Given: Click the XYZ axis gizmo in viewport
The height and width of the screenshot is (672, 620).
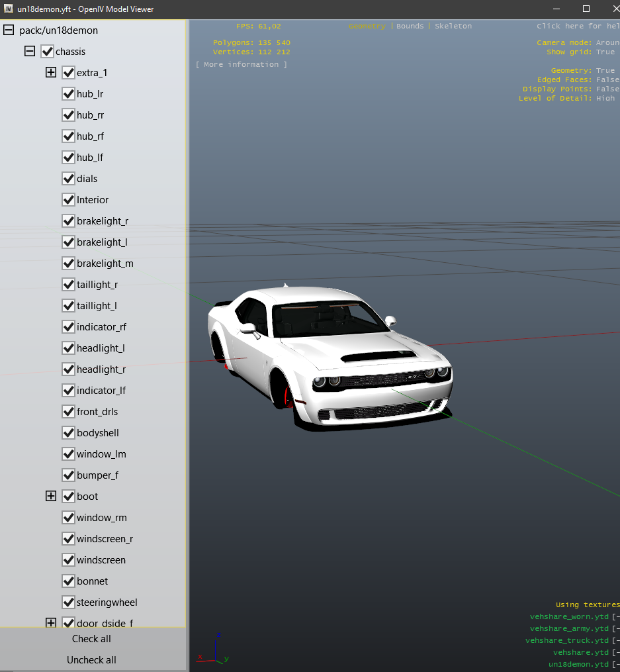Looking at the screenshot, I should point(214,649).
